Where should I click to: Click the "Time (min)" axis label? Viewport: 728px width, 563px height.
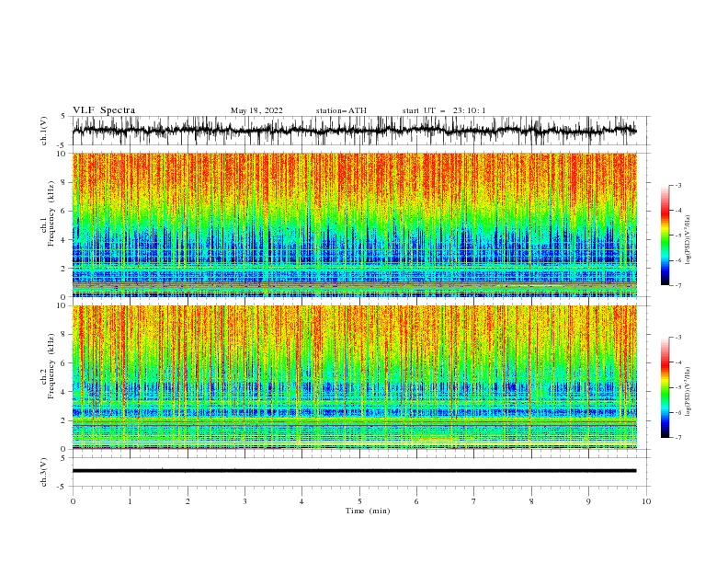(368, 511)
